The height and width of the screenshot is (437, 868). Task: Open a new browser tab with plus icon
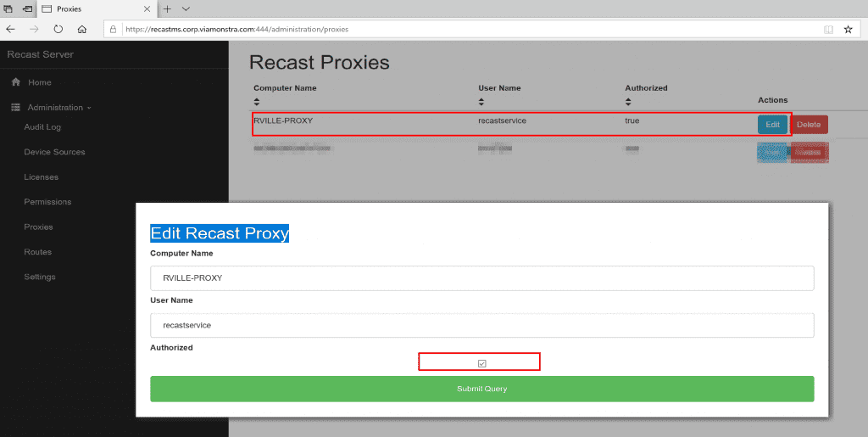click(167, 8)
